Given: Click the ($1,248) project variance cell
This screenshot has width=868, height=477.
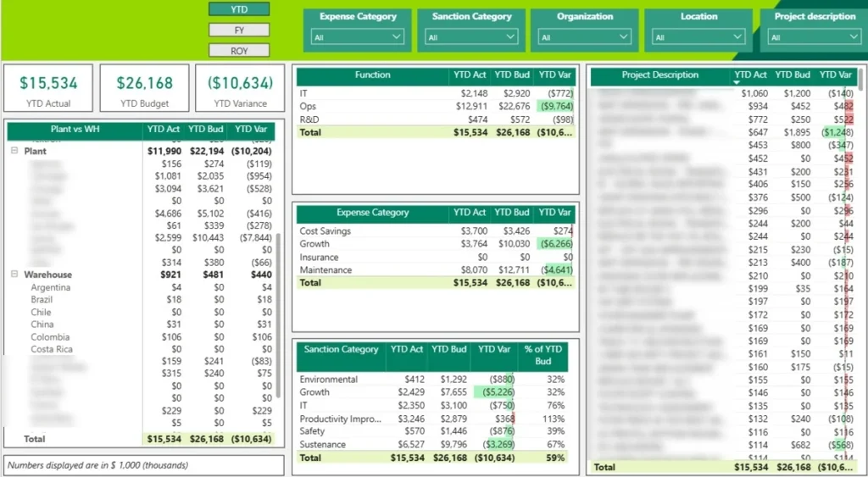Looking at the screenshot, I should coord(838,131).
